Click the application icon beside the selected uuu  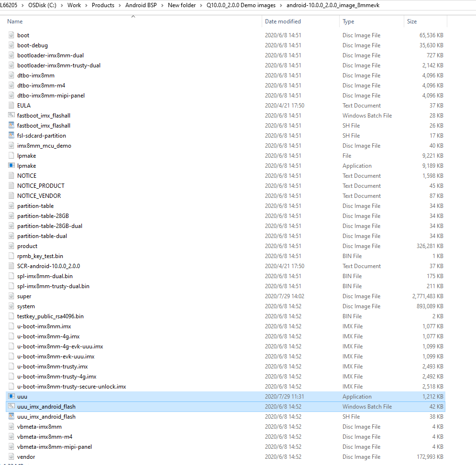(x=11, y=396)
